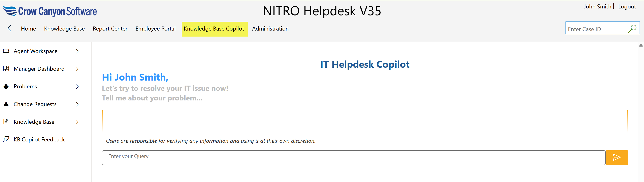The width and height of the screenshot is (644, 182).
Task: Expand the Problems section chevron
Action: [77, 86]
